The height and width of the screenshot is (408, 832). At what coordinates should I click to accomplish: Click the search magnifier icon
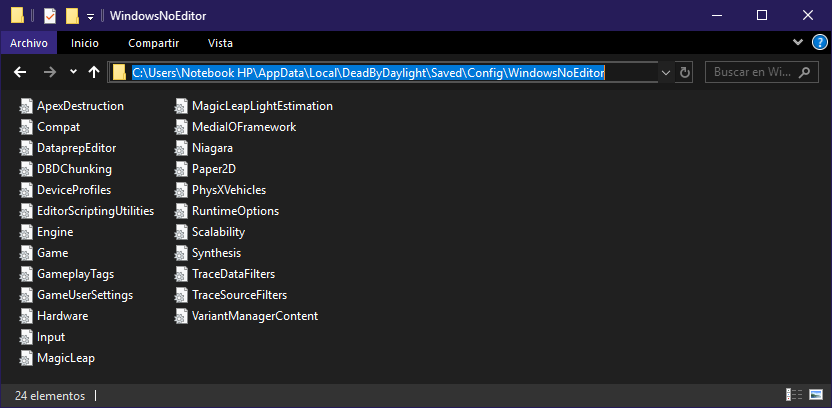807,72
